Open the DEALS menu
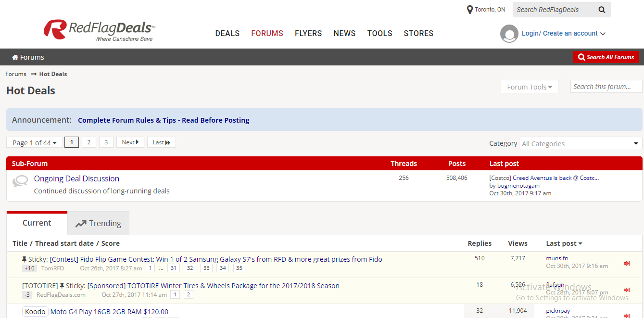This screenshot has height=318, width=644. pyautogui.click(x=227, y=33)
